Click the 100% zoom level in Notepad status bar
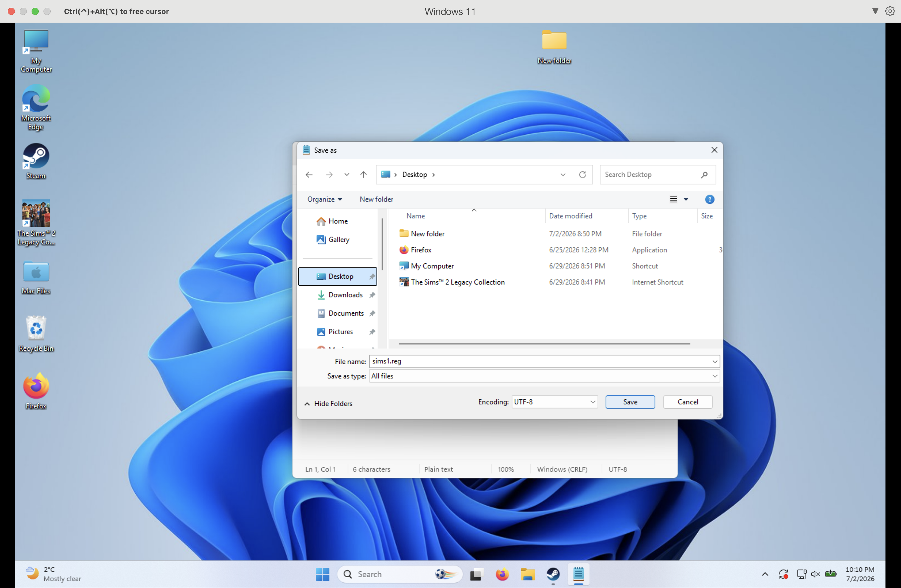 [x=505, y=469]
